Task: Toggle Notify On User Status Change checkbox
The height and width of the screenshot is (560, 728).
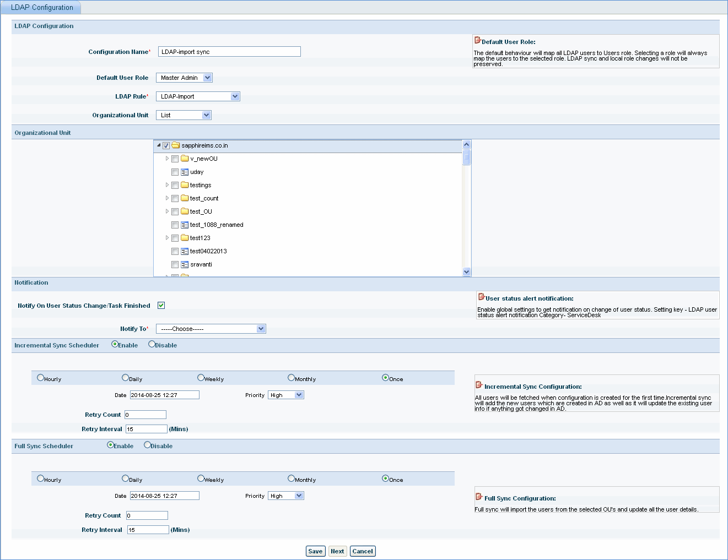Action: 161,306
